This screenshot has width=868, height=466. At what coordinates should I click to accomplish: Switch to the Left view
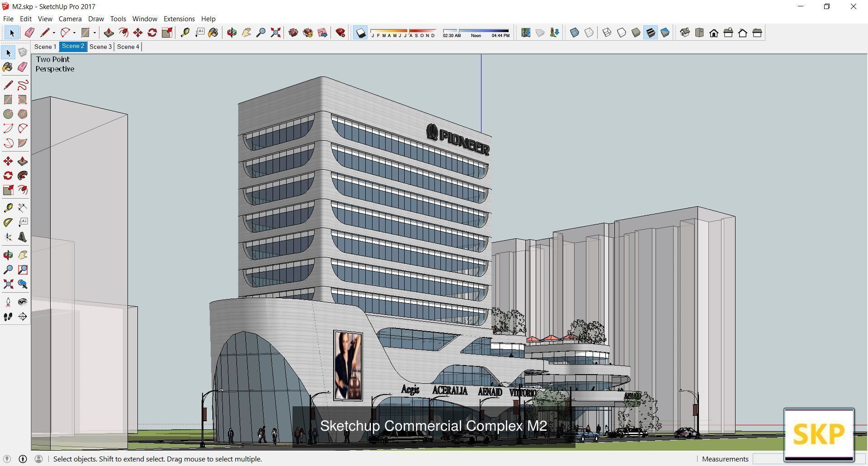[x=757, y=33]
